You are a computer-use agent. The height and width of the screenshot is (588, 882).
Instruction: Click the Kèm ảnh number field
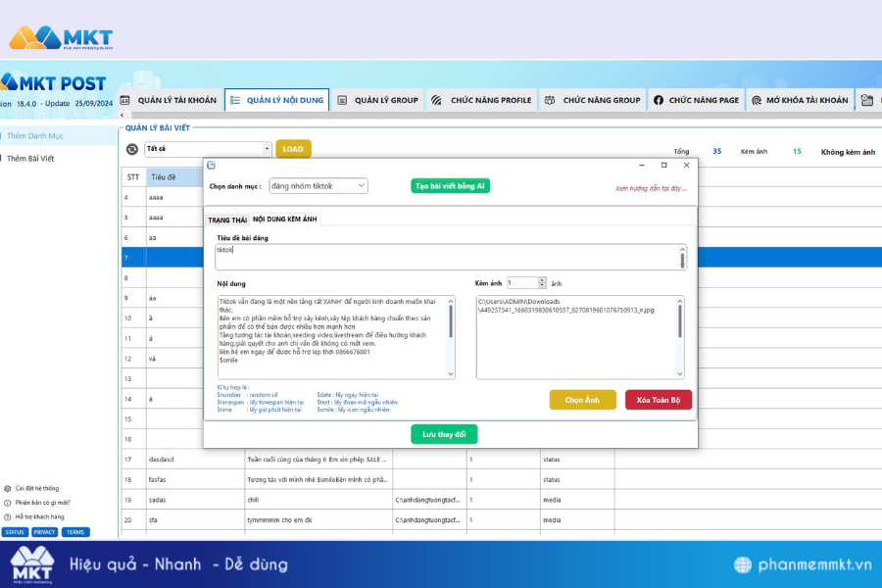click(x=522, y=283)
